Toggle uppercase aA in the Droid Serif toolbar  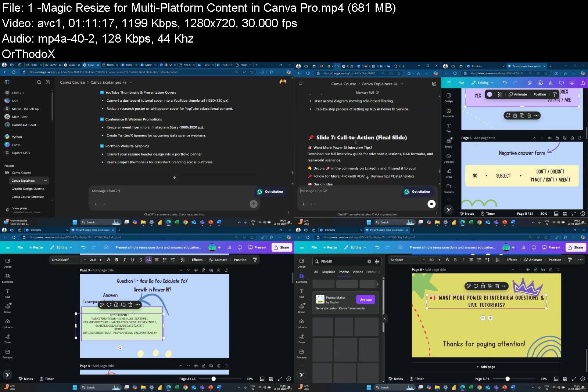[148, 260]
